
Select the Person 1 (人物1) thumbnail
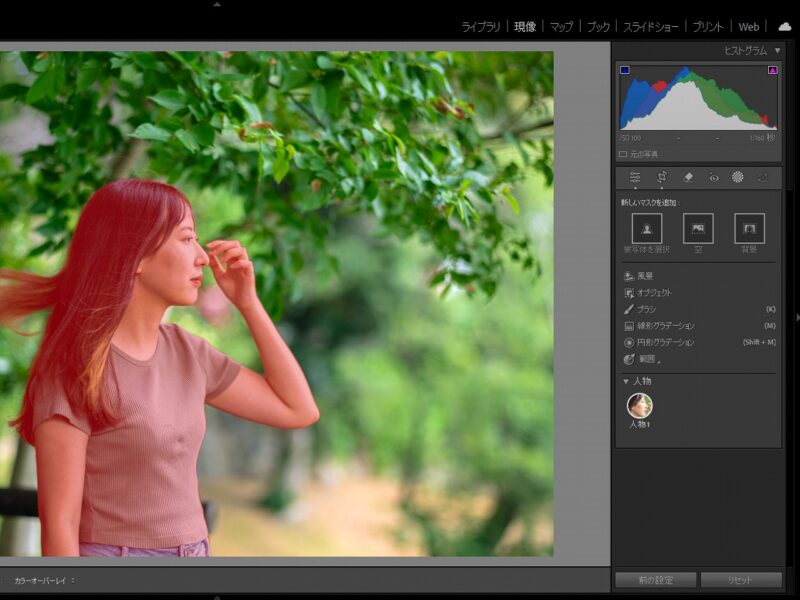639,405
